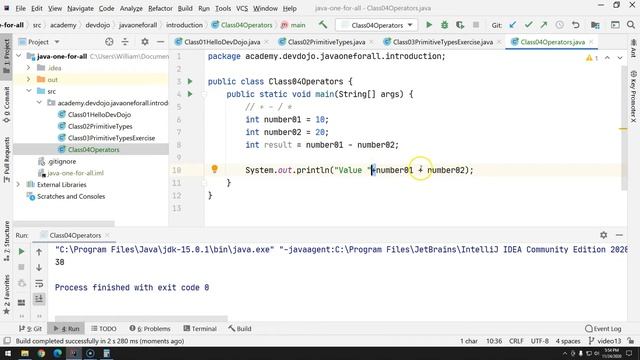Open Project Structure icon in toolbar

coord(596,25)
